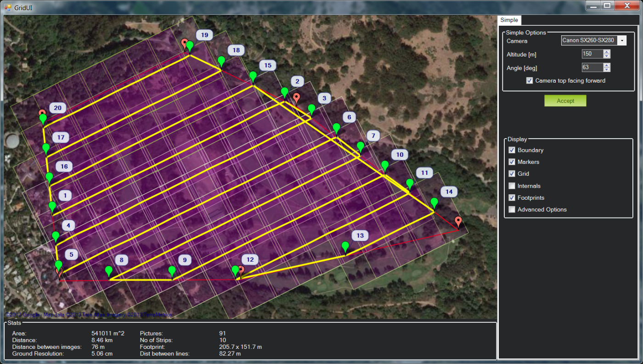Uncheck the Boundary display checkbox
643x364 pixels.
(x=512, y=150)
